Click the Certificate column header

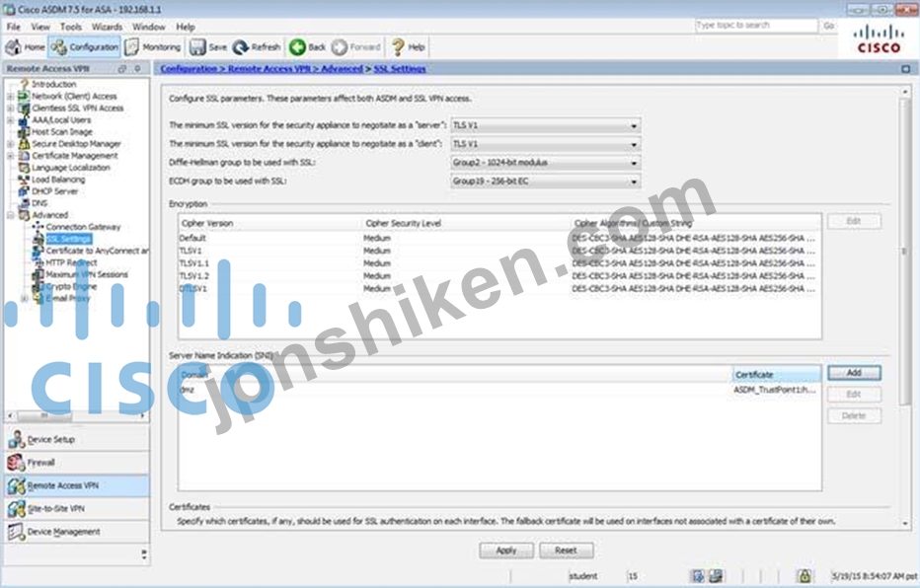(x=776, y=374)
